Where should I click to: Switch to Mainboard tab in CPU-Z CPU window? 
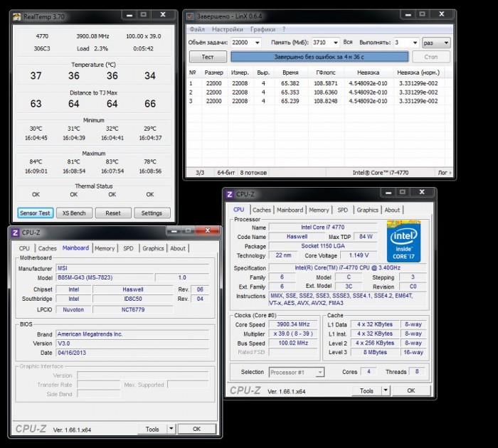(290, 210)
